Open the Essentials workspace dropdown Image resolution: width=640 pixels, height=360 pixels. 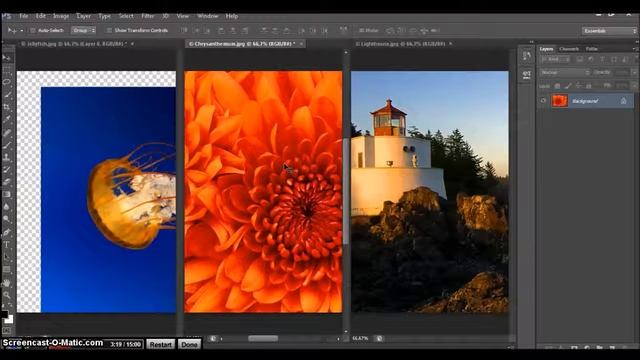coord(609,31)
